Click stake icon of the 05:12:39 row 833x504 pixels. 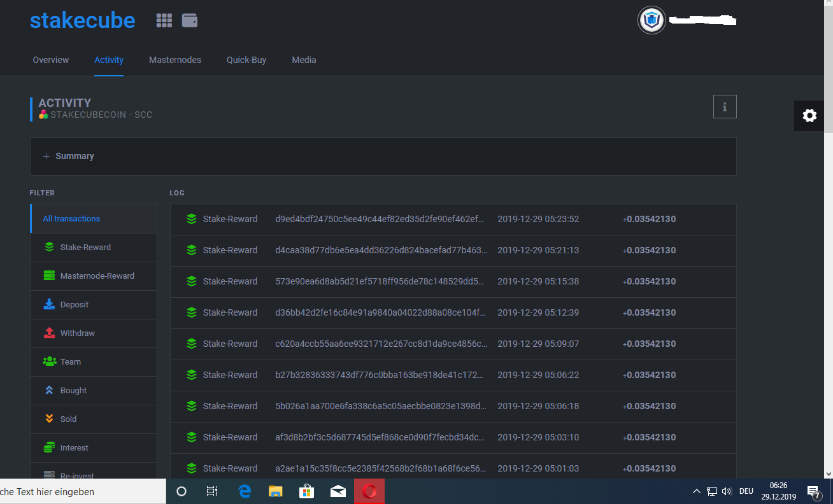[191, 312]
